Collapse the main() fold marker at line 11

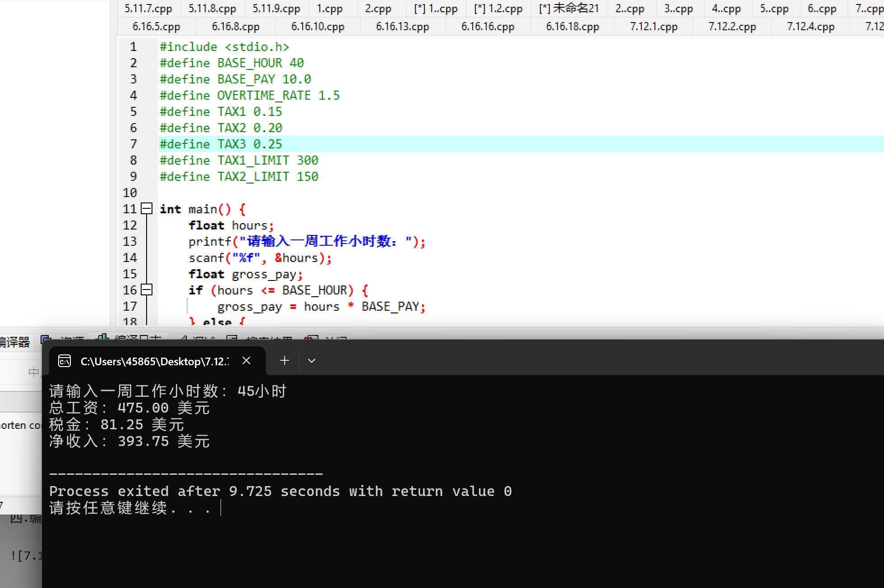(x=147, y=209)
